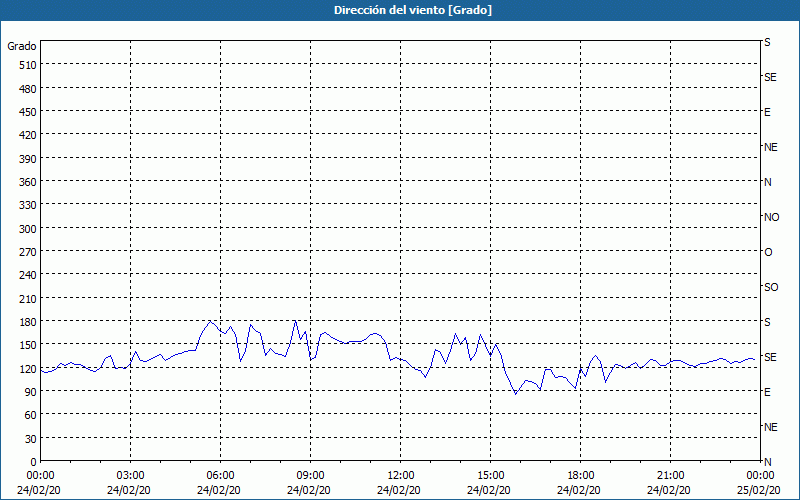Click the 30 degree axis label
Image resolution: width=800 pixels, height=500 pixels.
pyautogui.click(x=31, y=439)
